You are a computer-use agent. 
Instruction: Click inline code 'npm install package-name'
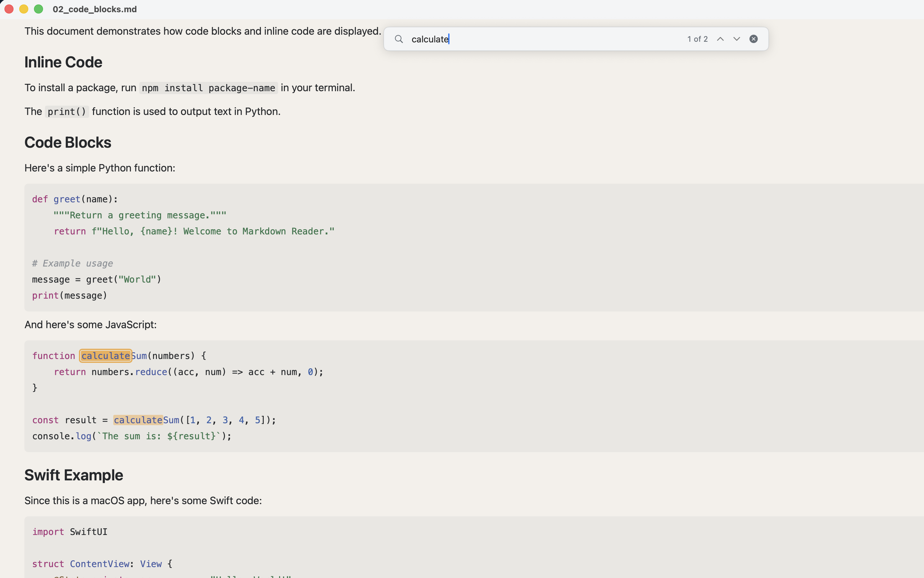click(209, 88)
